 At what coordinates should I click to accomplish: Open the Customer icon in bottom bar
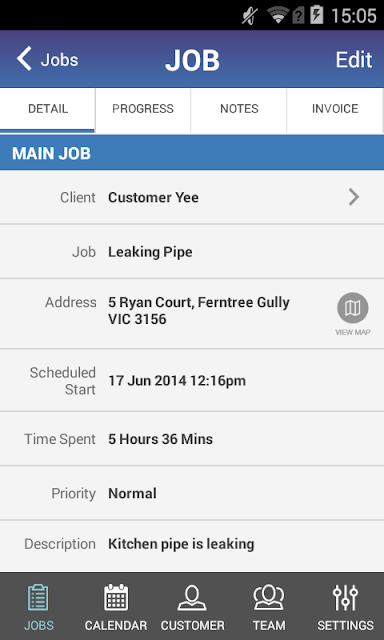tap(192, 598)
